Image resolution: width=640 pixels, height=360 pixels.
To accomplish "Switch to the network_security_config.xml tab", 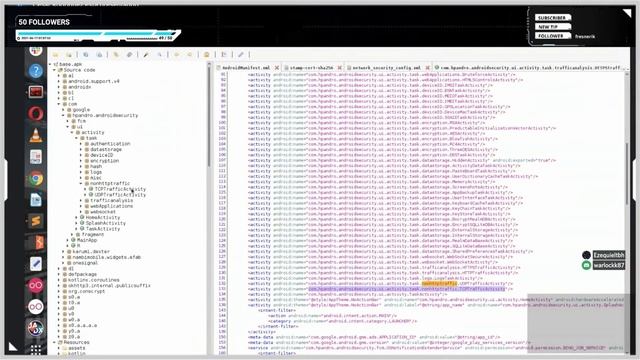I will (386, 67).
